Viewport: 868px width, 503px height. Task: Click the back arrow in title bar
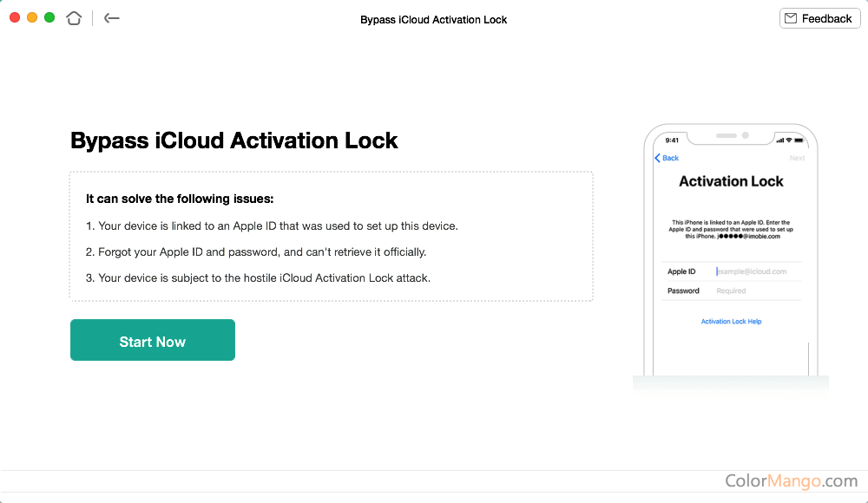click(111, 18)
